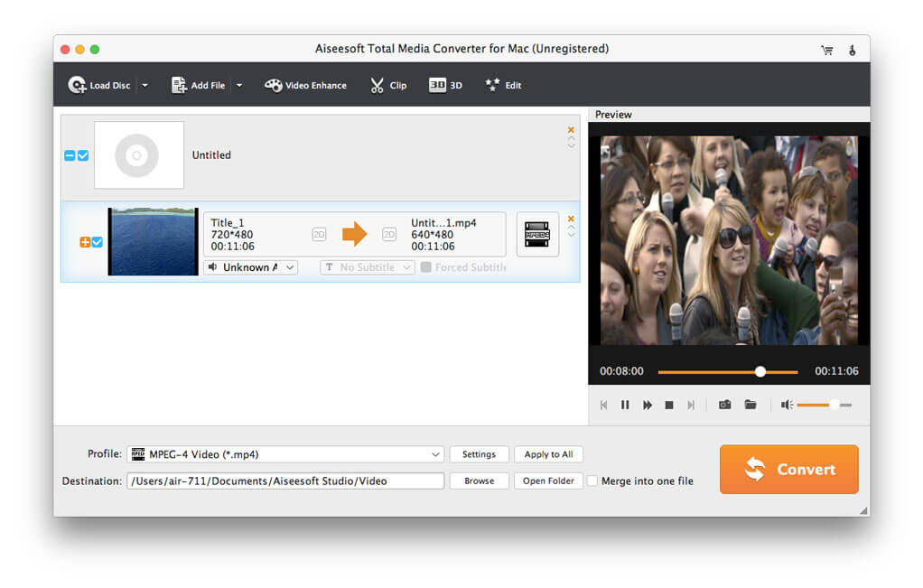Adjust the preview volume slider

(825, 405)
